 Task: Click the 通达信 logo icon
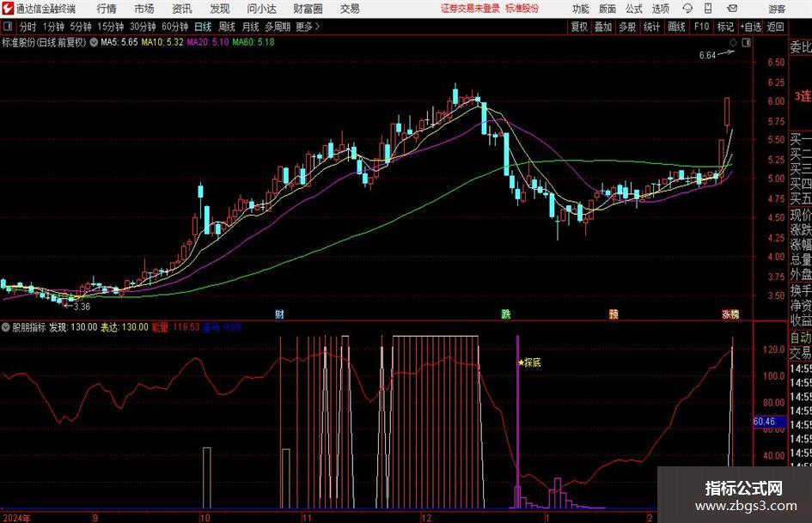(8, 9)
